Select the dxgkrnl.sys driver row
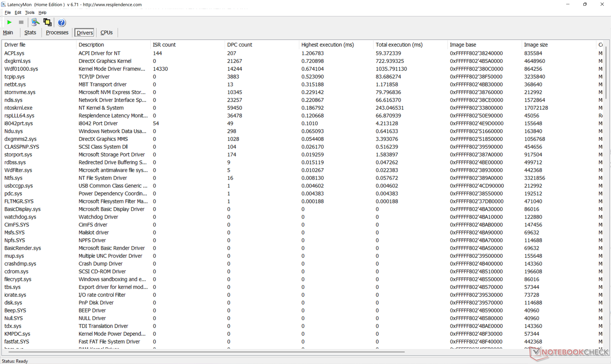611x364 pixels. click(18, 61)
